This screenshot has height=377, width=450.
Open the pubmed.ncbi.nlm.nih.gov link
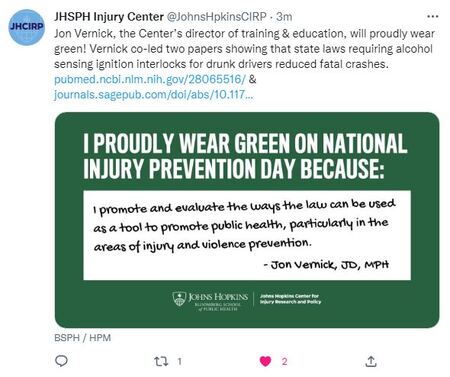150,79
